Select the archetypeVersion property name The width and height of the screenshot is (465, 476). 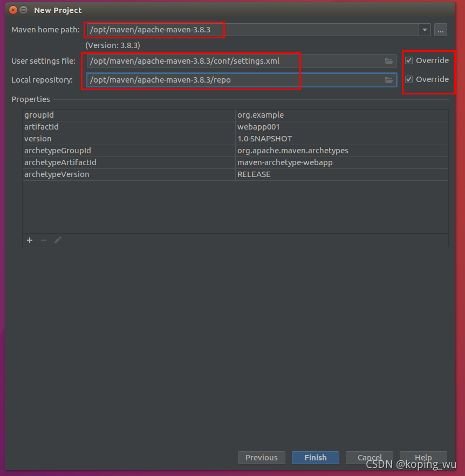[57, 174]
